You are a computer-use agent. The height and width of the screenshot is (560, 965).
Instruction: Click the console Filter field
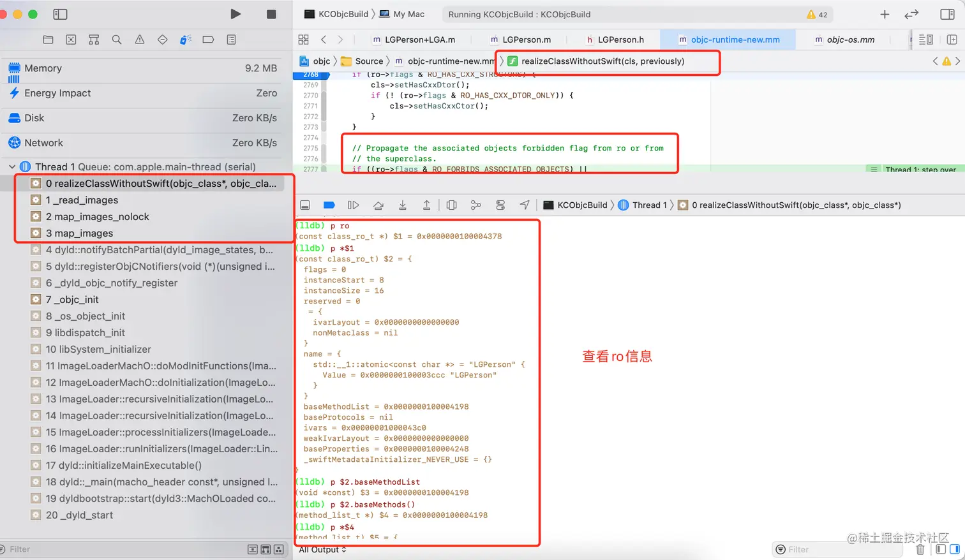click(836, 549)
